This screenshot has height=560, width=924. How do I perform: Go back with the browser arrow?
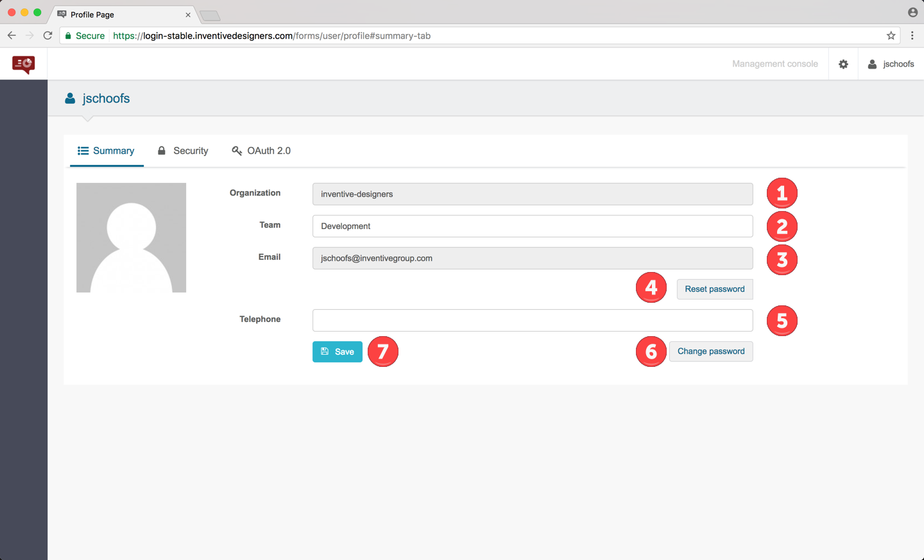[x=12, y=36]
